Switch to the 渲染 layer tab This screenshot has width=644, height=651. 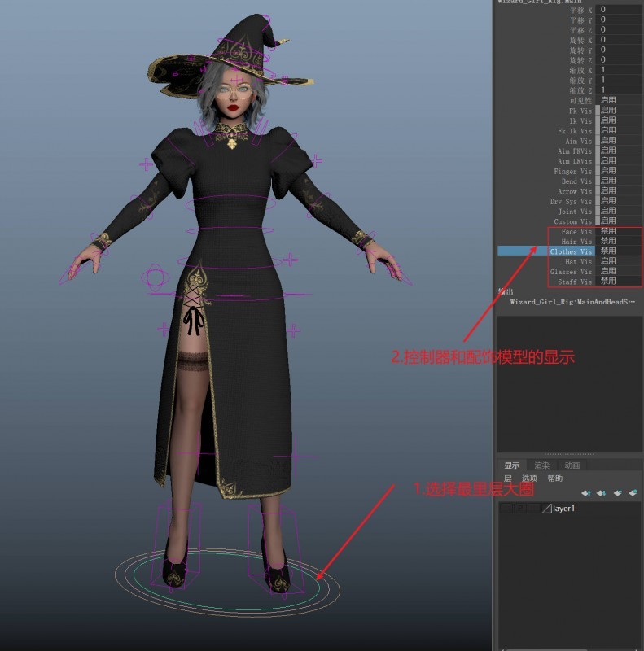click(x=541, y=465)
